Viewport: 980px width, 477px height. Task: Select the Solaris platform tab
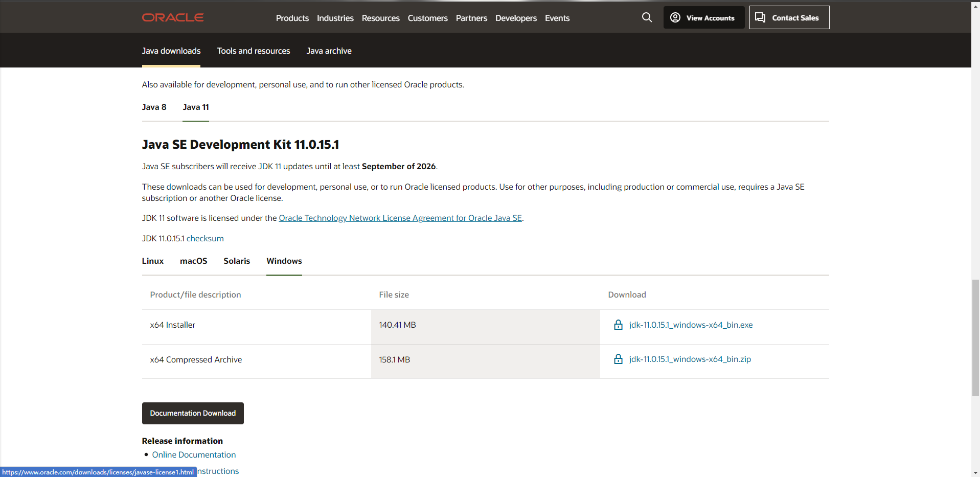coord(237,261)
